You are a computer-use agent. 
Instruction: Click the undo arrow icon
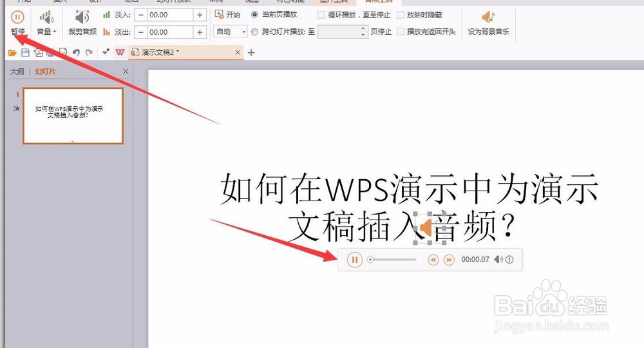pos(76,53)
